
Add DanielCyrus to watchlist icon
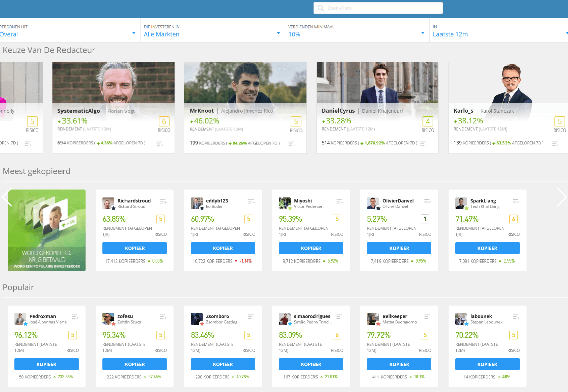click(x=423, y=144)
